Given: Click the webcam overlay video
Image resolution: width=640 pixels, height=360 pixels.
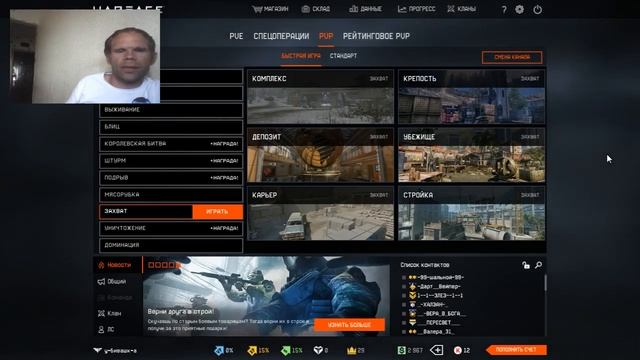Looking at the screenshot, I should [85, 56].
